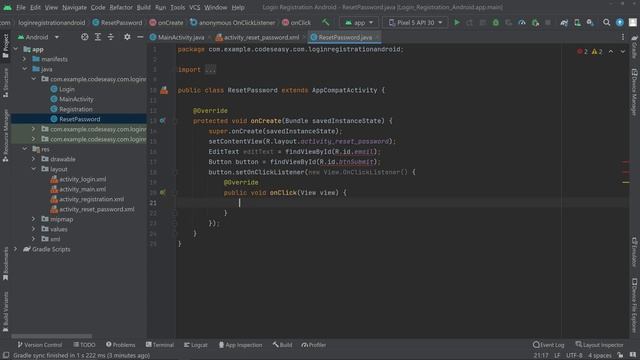The height and width of the screenshot is (360, 640).
Task: Click the Debug app bug icon
Action: click(496, 22)
